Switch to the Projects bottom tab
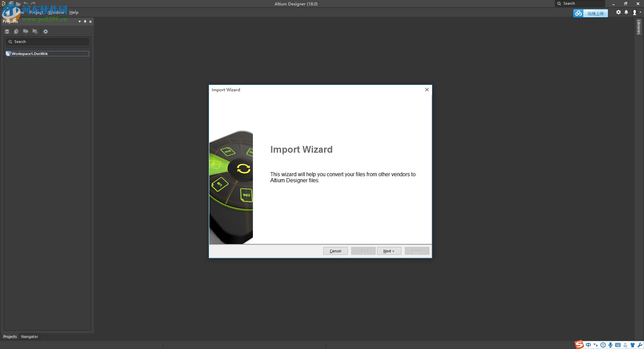This screenshot has height=349, width=644. click(10, 337)
